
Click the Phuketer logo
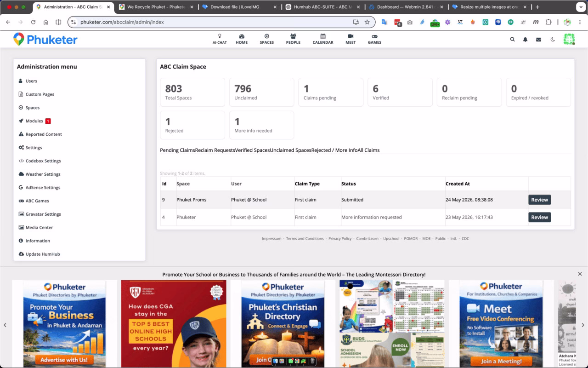[x=45, y=40]
